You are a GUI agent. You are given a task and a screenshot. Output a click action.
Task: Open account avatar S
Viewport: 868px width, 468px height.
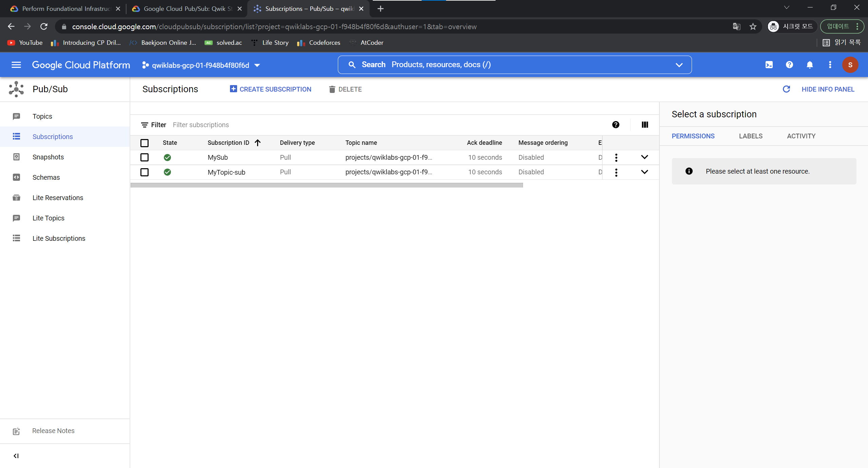tap(850, 65)
